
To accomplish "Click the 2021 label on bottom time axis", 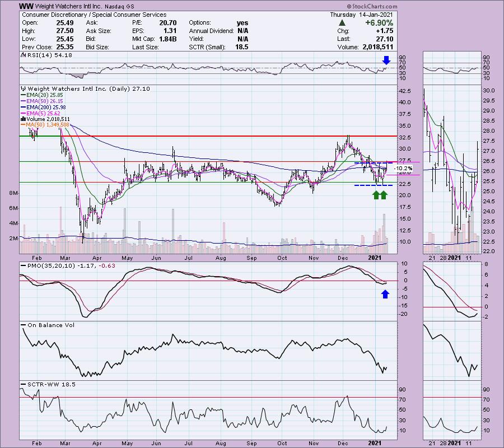I will [x=375, y=443].
